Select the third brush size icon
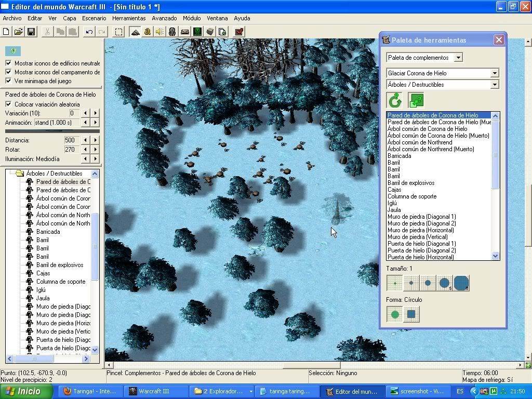Screen dimensions: 532x399 click(428, 283)
